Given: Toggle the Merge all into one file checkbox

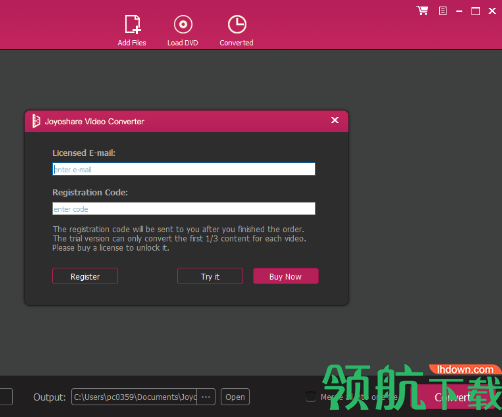Looking at the screenshot, I should (x=311, y=397).
